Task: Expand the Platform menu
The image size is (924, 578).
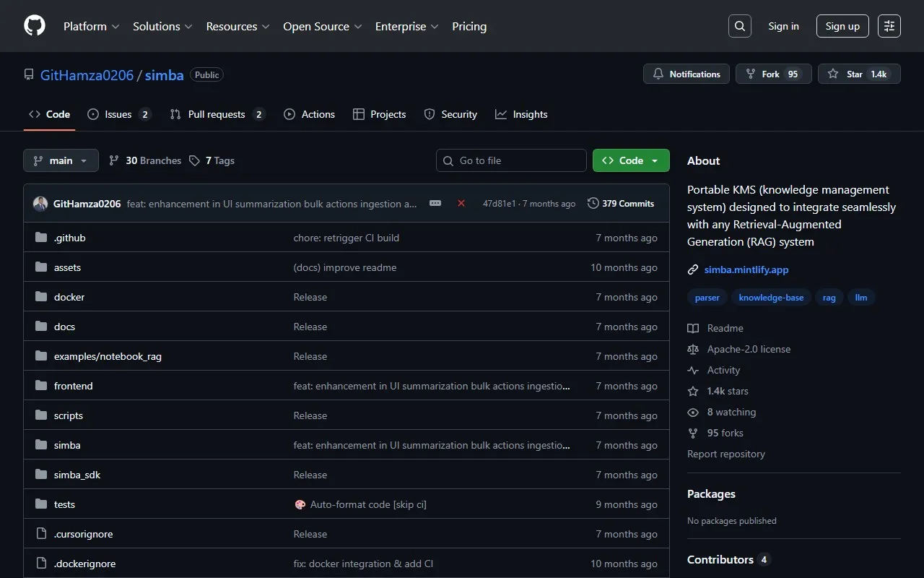Action: coord(91,26)
